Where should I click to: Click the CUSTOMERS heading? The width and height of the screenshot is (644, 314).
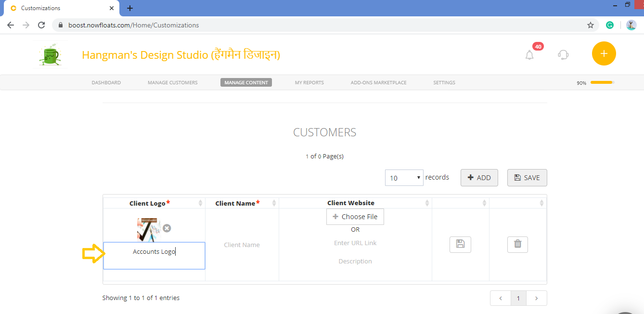pos(325,132)
